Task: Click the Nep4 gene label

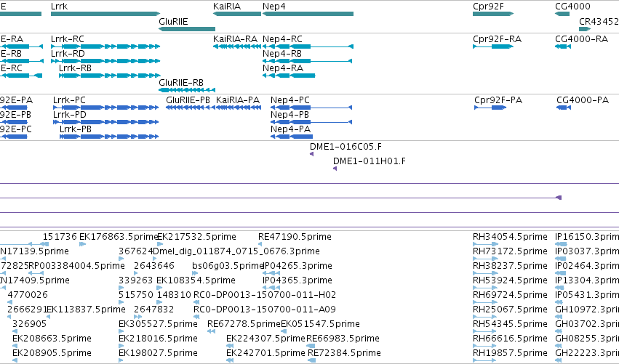Action: pos(274,7)
